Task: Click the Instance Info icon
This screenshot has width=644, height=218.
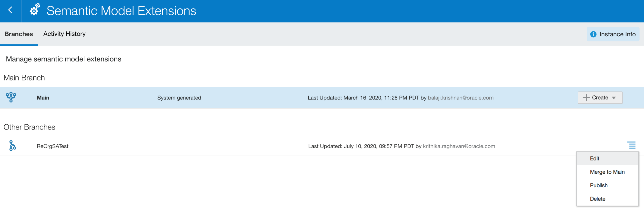Action: pyautogui.click(x=593, y=34)
